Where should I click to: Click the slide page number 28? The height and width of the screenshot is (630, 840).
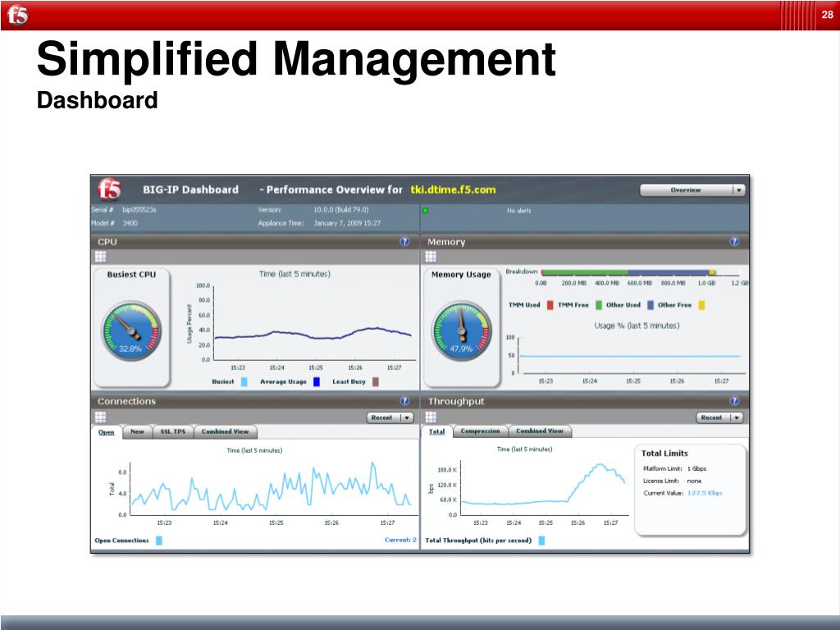pos(827,15)
